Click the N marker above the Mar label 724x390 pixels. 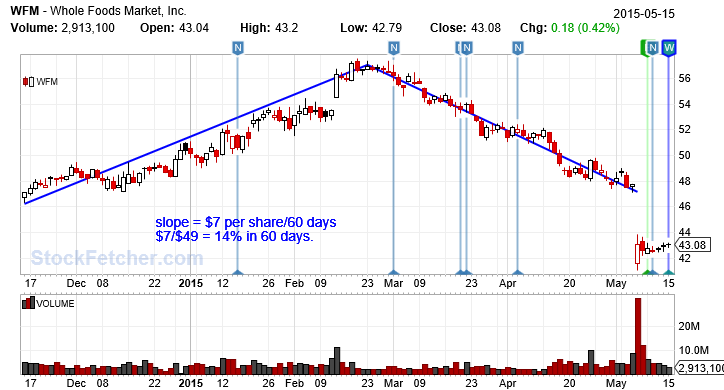coord(393,48)
